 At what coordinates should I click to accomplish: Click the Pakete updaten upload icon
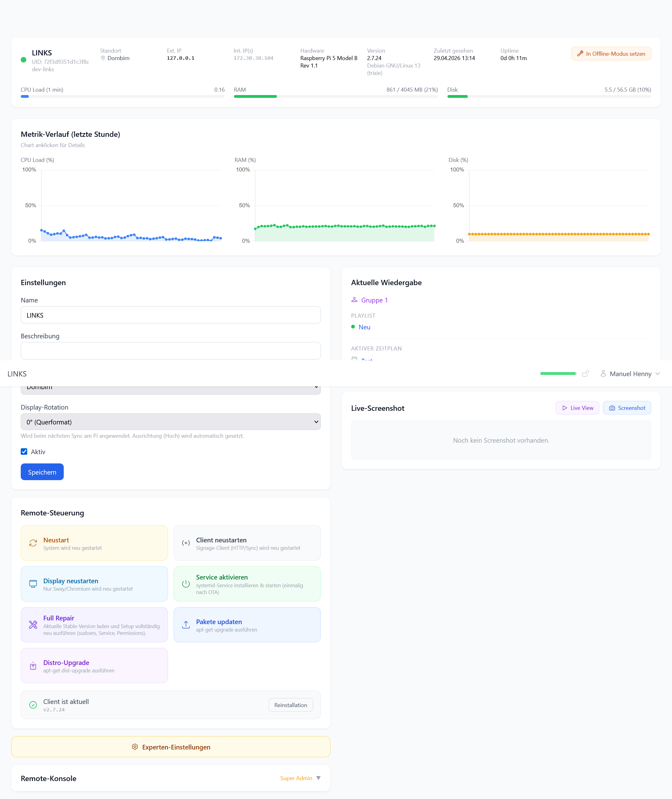[x=186, y=624]
